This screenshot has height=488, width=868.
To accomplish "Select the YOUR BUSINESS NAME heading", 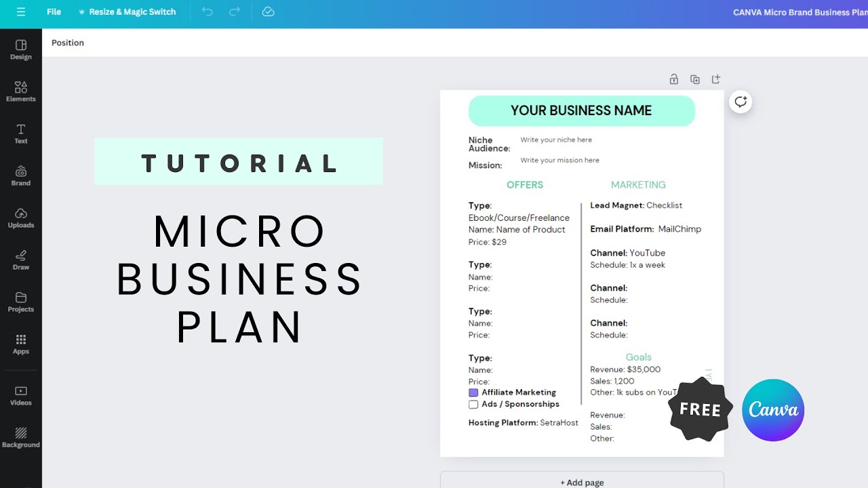I will tap(581, 110).
